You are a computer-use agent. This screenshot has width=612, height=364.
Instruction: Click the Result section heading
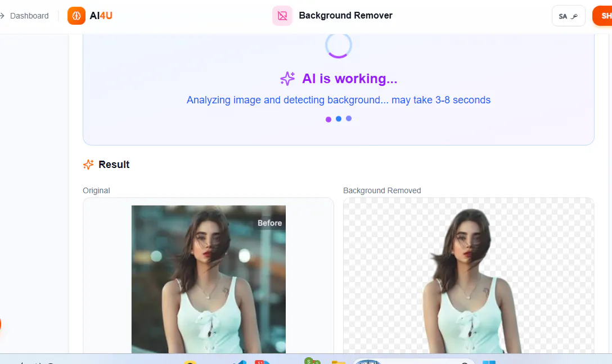114,165
